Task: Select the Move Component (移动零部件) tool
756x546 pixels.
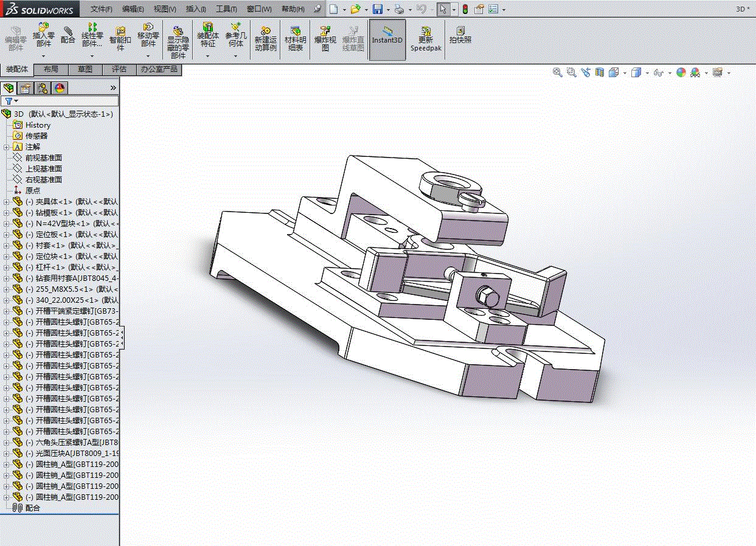Action: (x=148, y=35)
